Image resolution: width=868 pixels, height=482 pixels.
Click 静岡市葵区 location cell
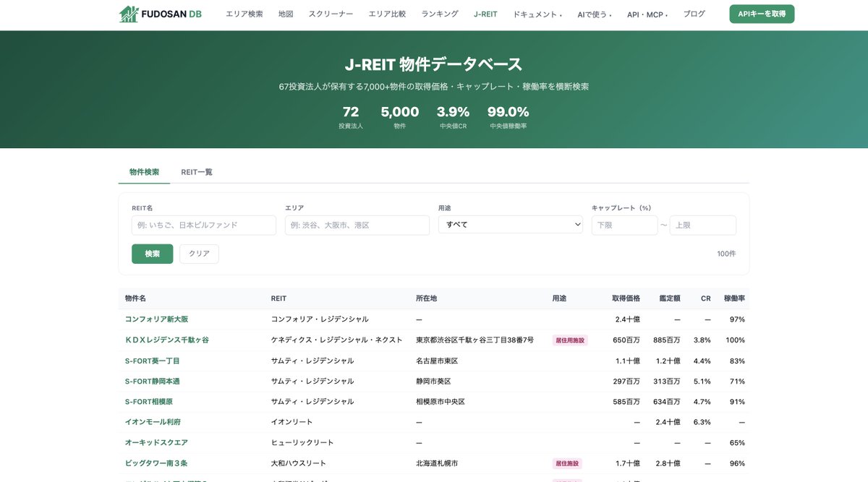[x=433, y=381]
